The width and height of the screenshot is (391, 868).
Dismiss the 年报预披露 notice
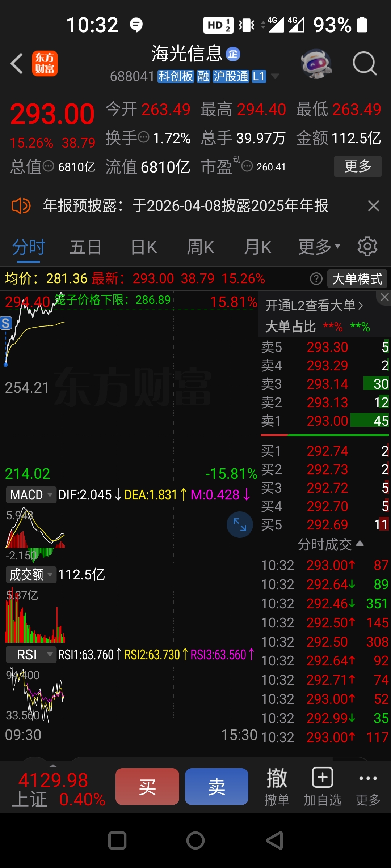373,206
